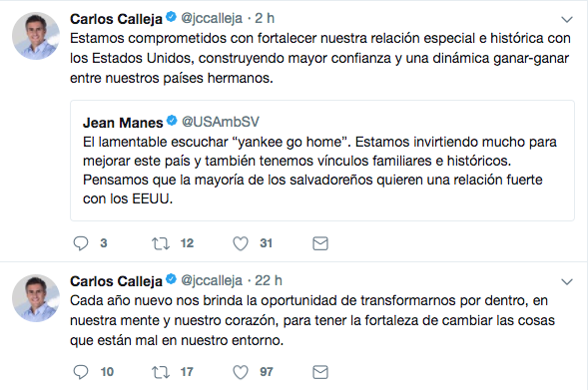Share 'Cada año nuevo' tweet via message envelope

(x=320, y=372)
